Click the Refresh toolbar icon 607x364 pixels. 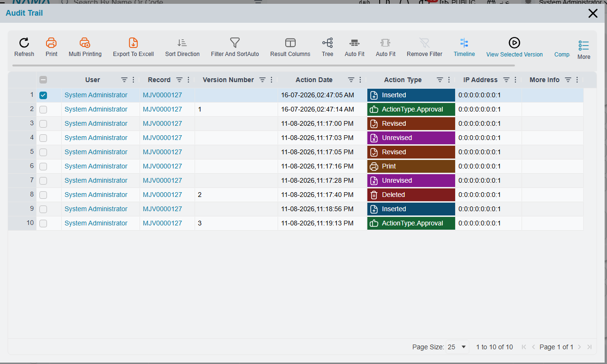tap(24, 43)
